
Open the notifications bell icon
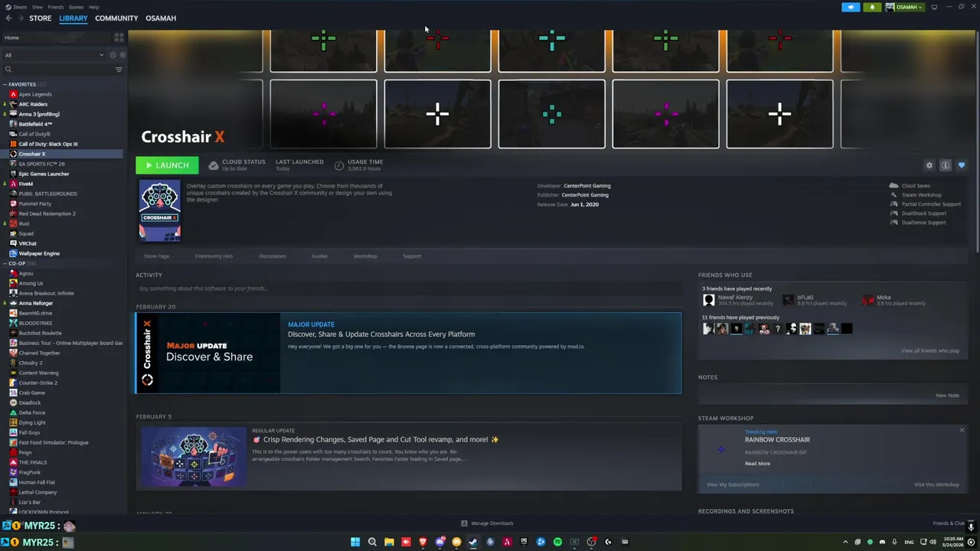[x=872, y=7]
